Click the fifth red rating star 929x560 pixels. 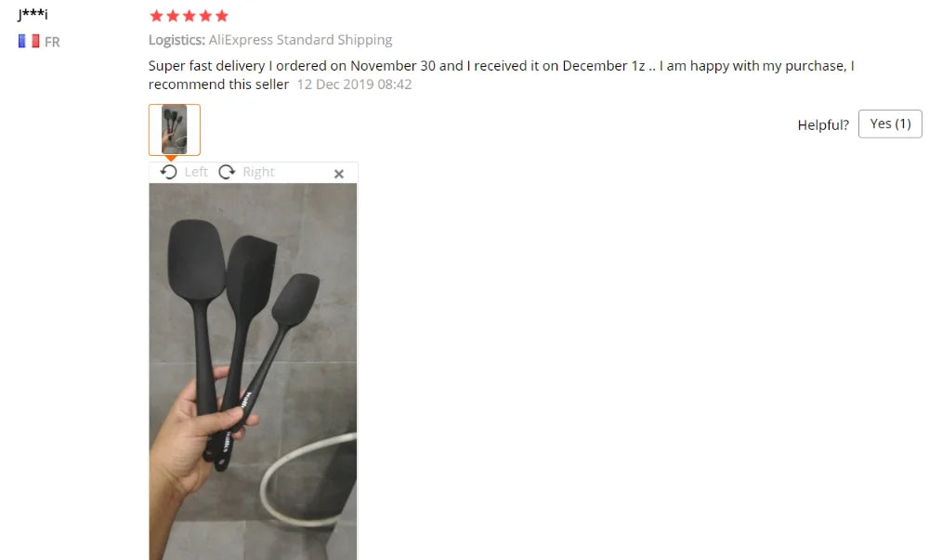[x=222, y=16]
